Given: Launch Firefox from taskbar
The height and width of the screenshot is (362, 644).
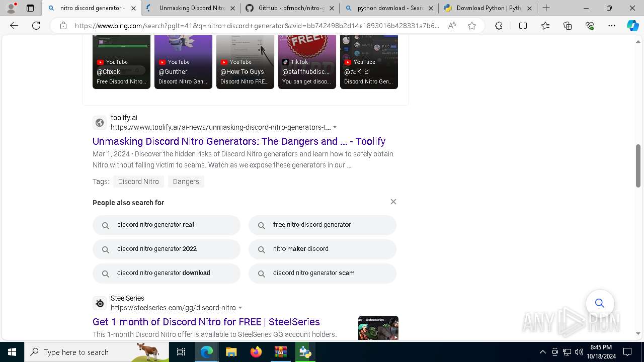Looking at the screenshot, I should point(256,352).
